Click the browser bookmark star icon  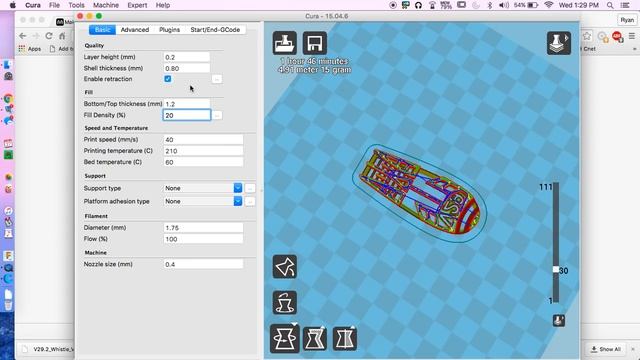pos(587,36)
